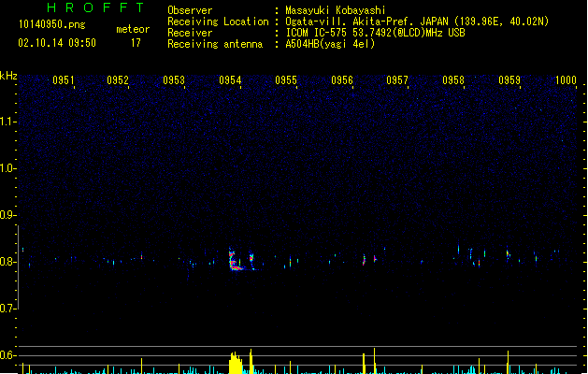
Task: Click the large meteor echo near 0954
Action: [236, 260]
